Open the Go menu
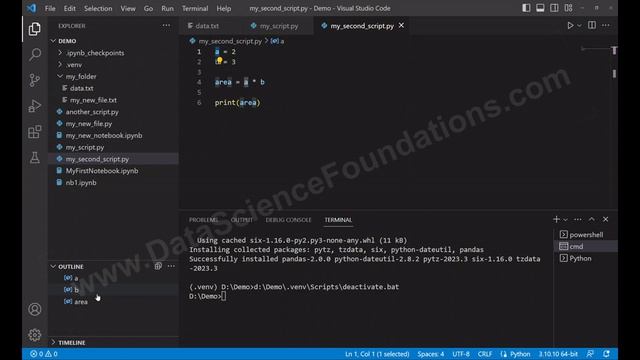 pos(148,8)
